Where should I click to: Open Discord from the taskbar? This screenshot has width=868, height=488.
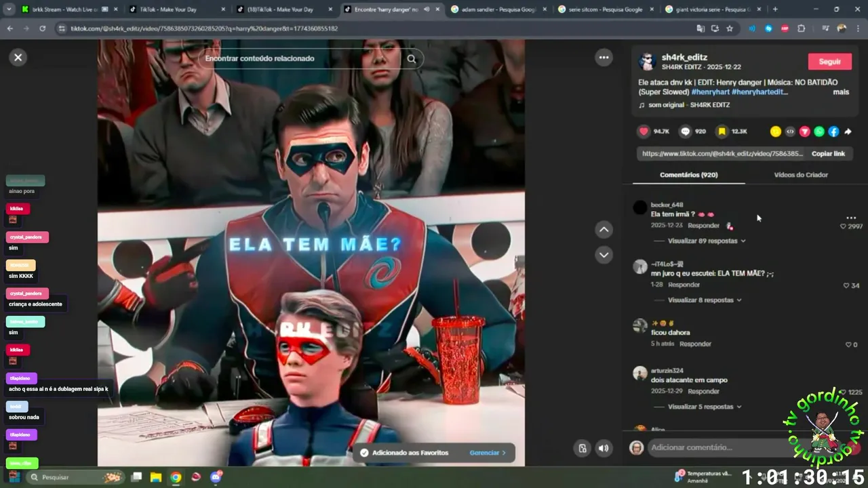point(216,477)
